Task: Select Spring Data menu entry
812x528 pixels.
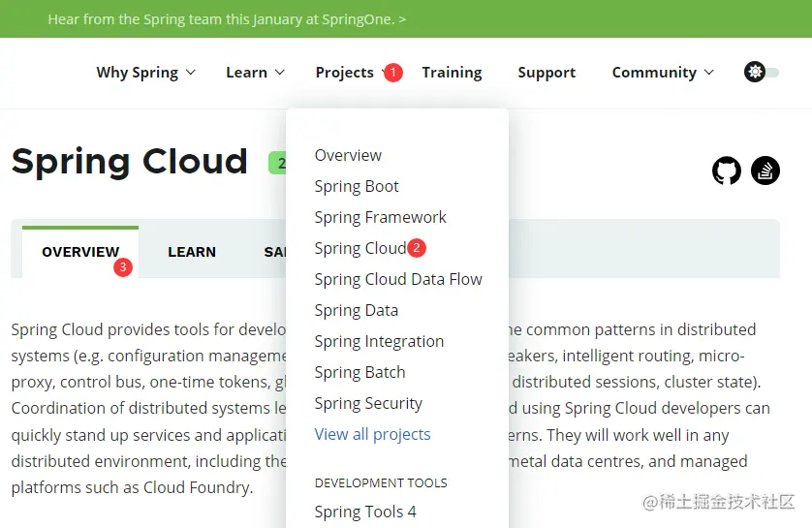Action: (x=357, y=311)
